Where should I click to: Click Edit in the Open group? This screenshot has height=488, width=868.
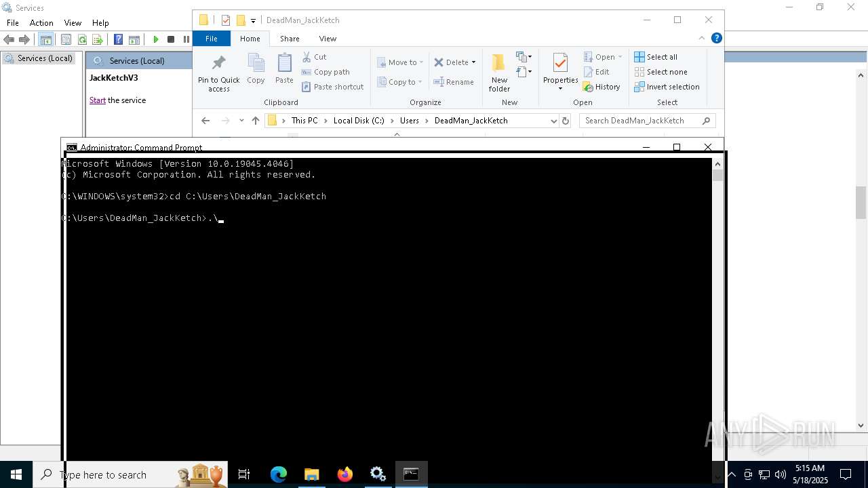click(x=596, y=72)
